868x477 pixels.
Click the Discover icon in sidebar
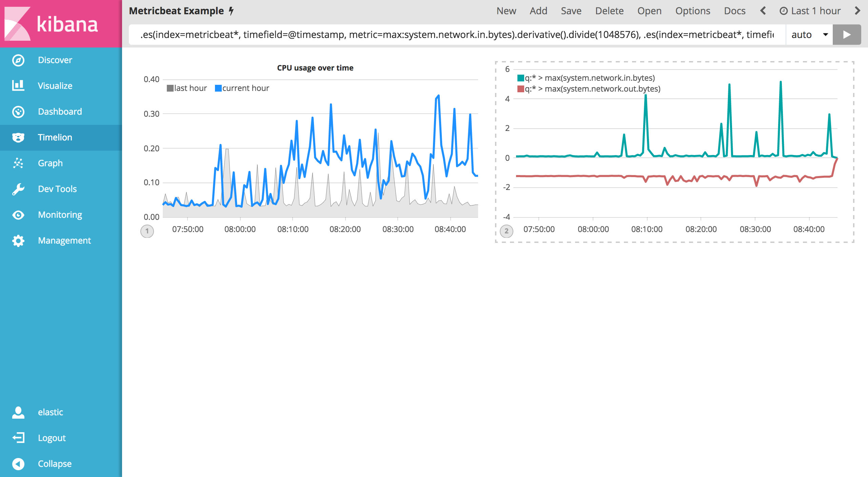18,59
